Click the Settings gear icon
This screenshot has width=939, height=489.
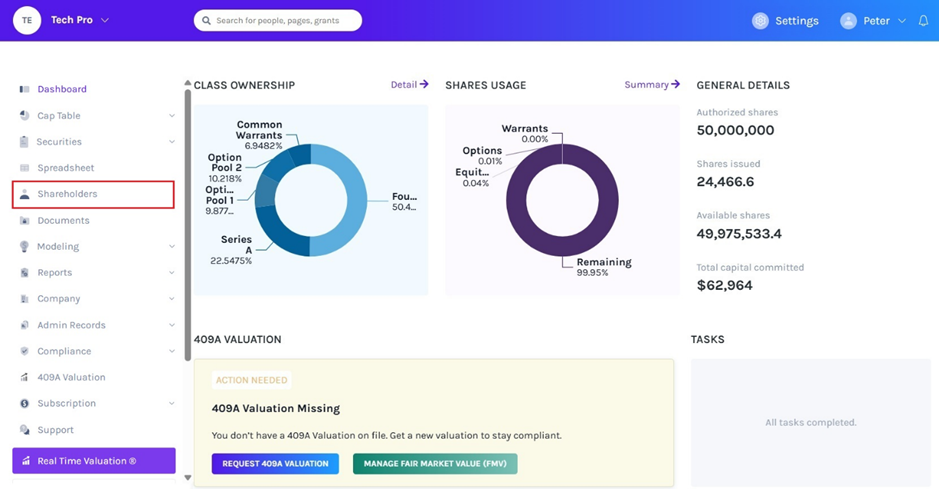760,21
